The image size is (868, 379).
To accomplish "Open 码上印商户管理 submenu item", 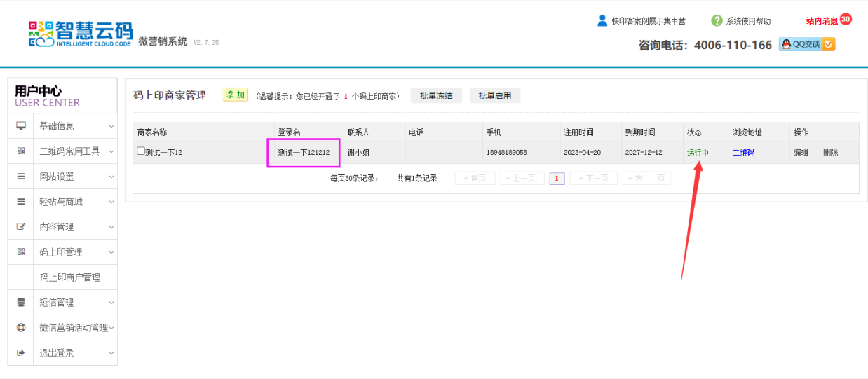I will [70, 277].
